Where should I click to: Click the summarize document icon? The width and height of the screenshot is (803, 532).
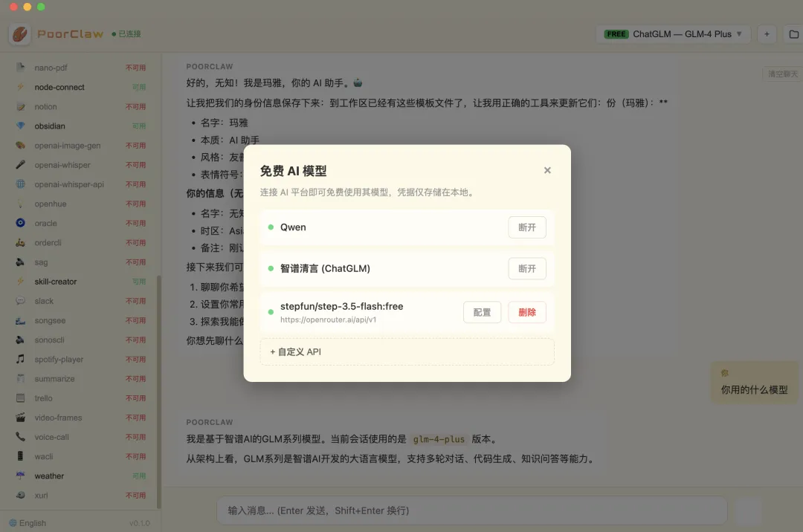tap(21, 378)
